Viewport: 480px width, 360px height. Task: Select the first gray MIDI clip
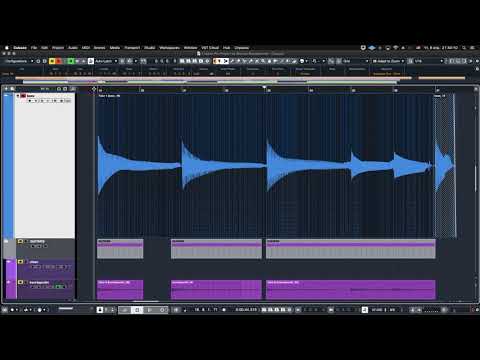(120, 249)
